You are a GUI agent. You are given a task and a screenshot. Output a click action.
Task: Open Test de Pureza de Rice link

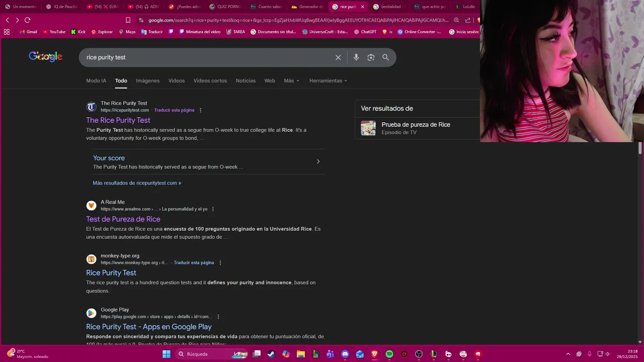(123, 219)
